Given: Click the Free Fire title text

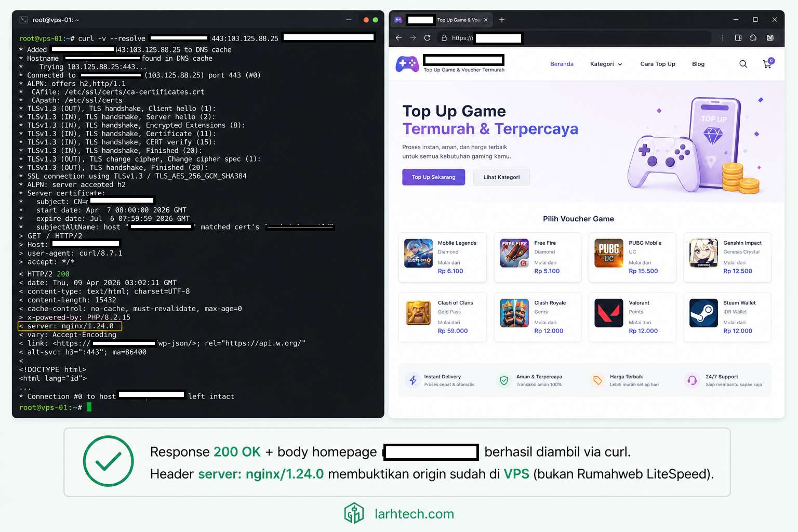Looking at the screenshot, I should [545, 243].
